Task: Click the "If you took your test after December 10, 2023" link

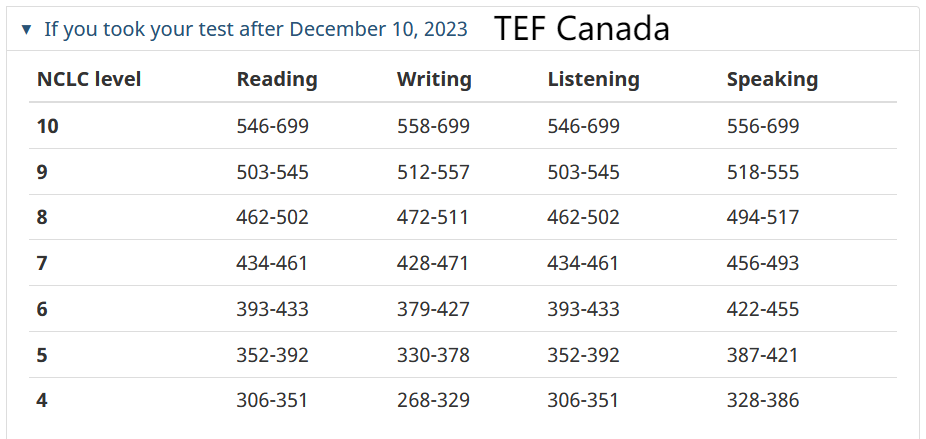Action: coord(256,29)
